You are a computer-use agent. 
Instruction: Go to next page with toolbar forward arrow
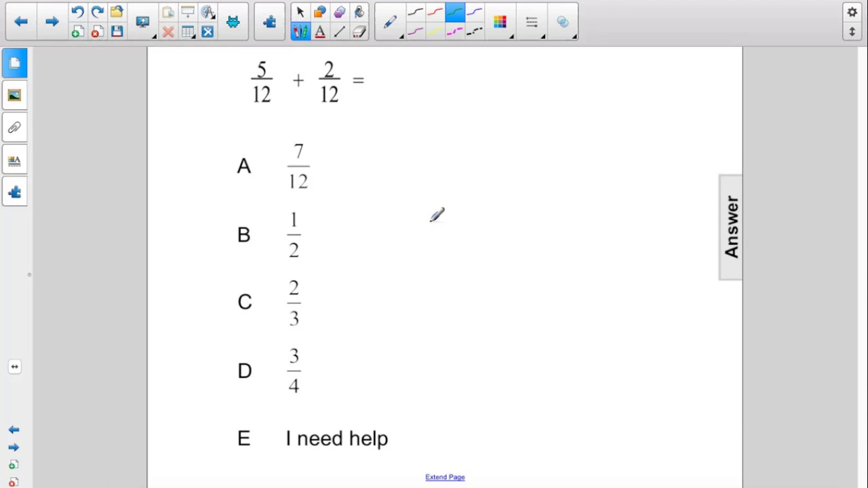click(x=52, y=22)
